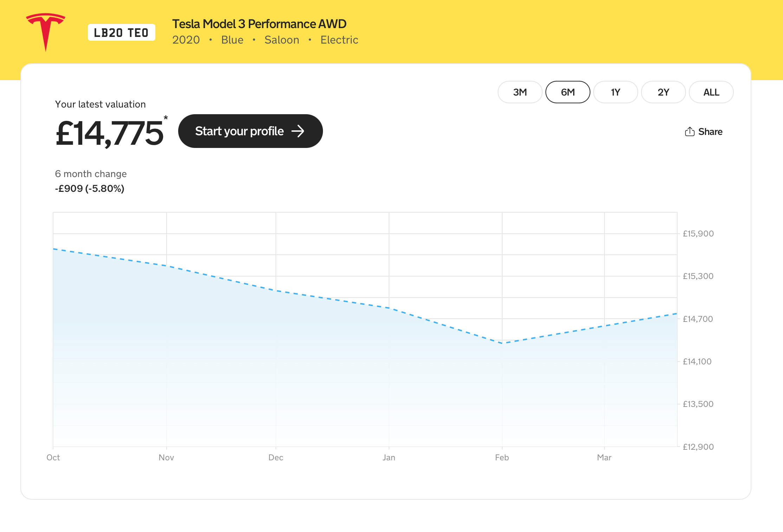The height and width of the screenshot is (532, 783).
Task: Click the chart line at Feb low point
Action: point(502,343)
